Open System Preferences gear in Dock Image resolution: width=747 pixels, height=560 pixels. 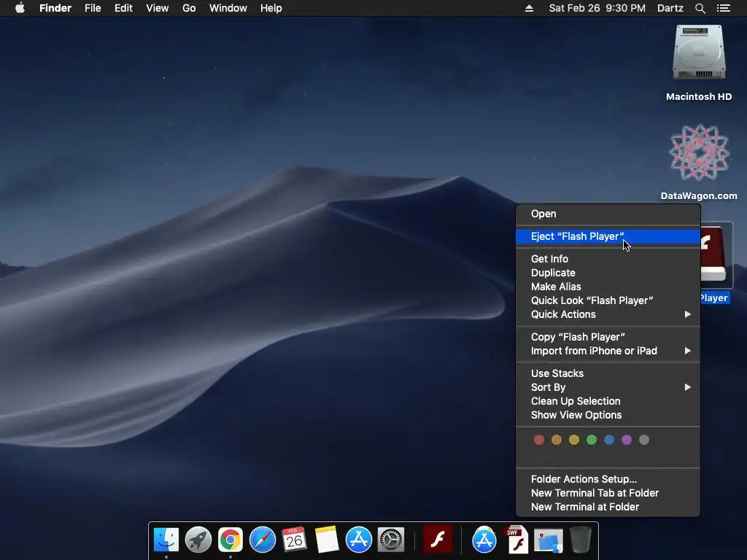[x=391, y=540]
